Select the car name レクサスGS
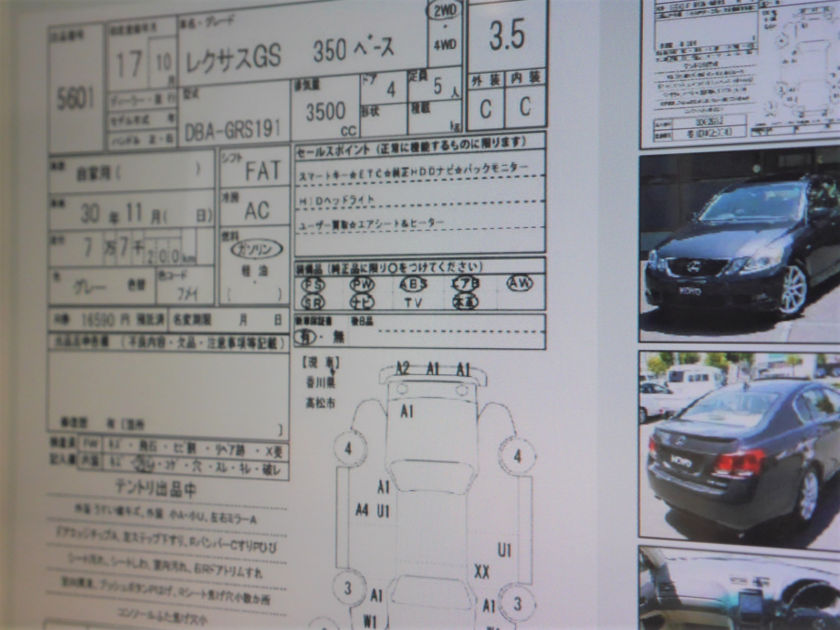840x630 pixels. pos(233,57)
